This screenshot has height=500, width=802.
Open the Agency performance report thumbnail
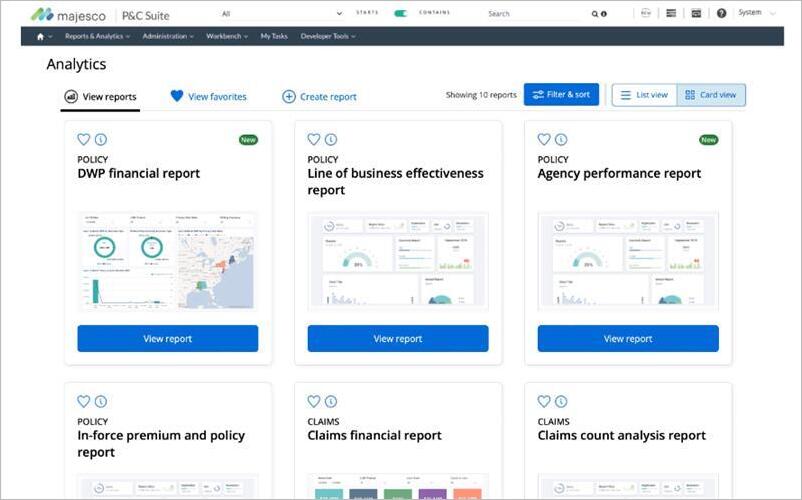[627, 260]
